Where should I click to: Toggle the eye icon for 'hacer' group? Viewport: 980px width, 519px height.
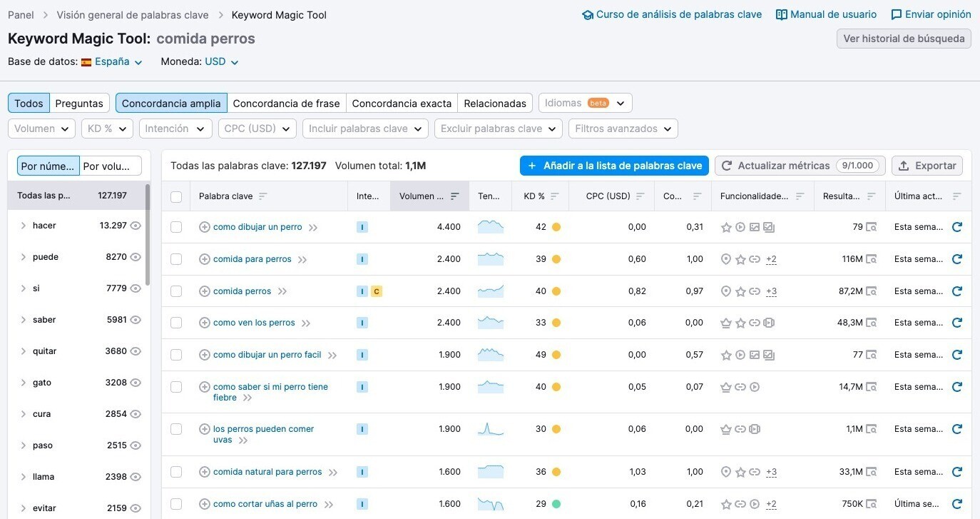click(x=136, y=226)
